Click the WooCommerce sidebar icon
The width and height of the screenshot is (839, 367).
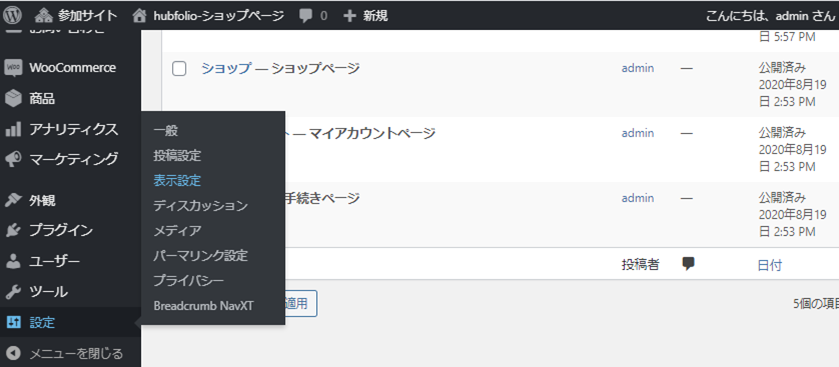(12, 68)
